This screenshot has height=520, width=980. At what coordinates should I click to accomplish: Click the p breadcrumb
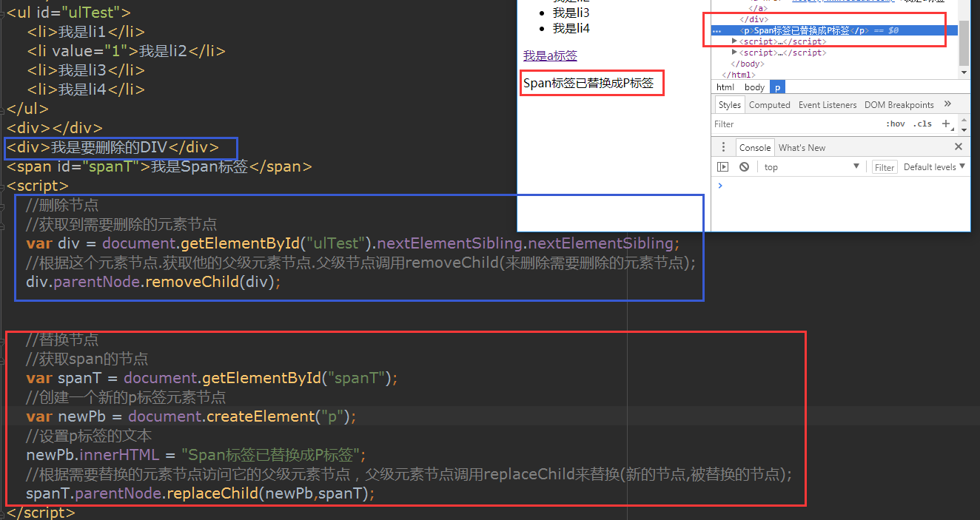click(777, 87)
